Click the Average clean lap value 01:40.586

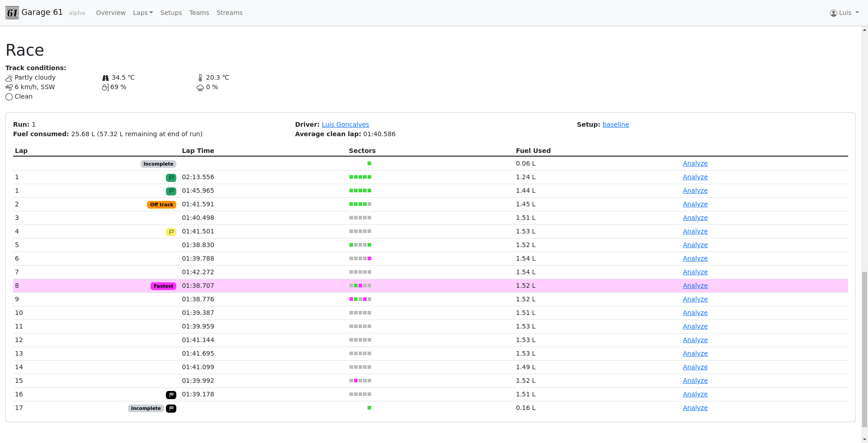pos(379,134)
